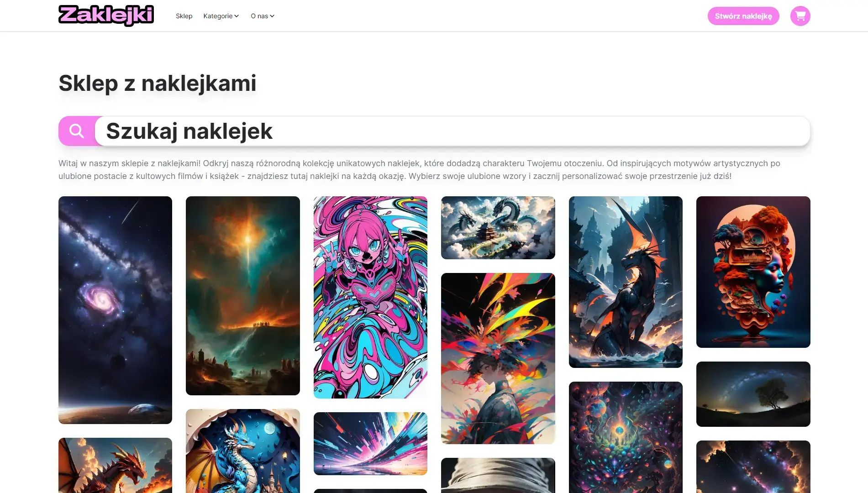The height and width of the screenshot is (493, 868).
Task: Open the lone tree night sky sticker
Action: pyautogui.click(x=753, y=394)
